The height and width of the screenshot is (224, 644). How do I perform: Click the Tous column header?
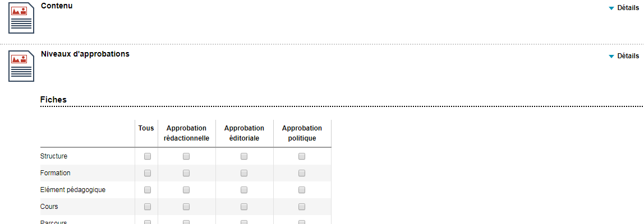[146, 128]
